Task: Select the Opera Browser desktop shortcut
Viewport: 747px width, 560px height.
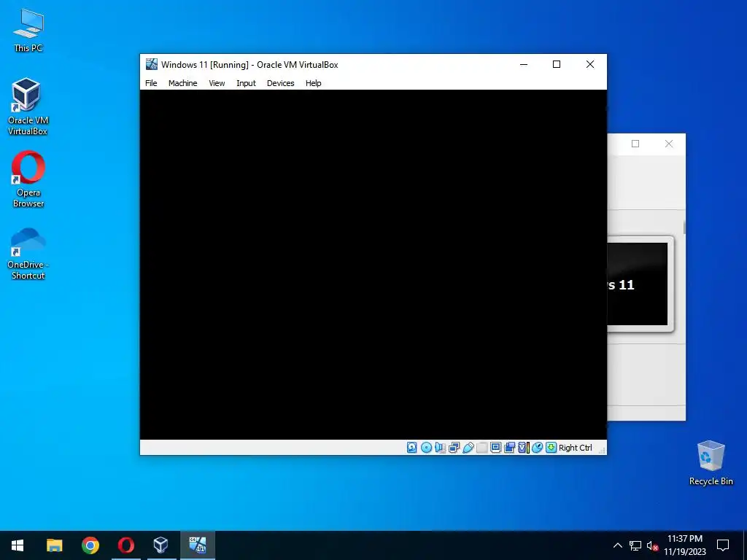Action: tap(28, 179)
